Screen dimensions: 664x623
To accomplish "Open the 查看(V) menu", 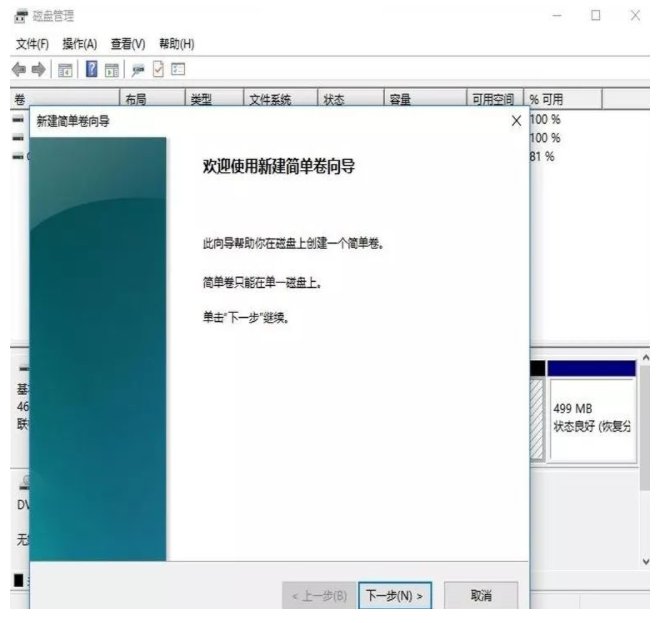I will pyautogui.click(x=128, y=44).
